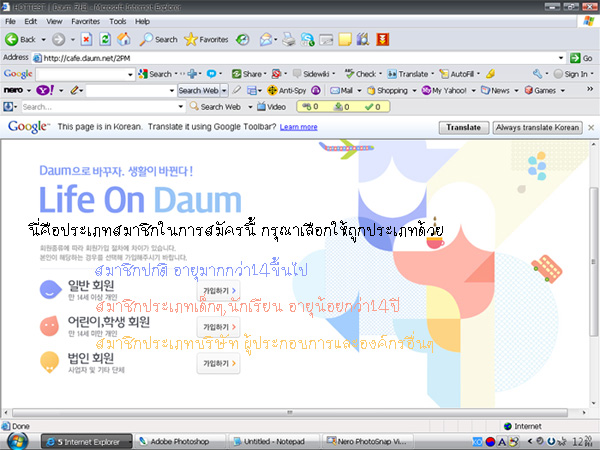Expand Google search box dropdown
This screenshot has height=450, width=600.
[130, 74]
